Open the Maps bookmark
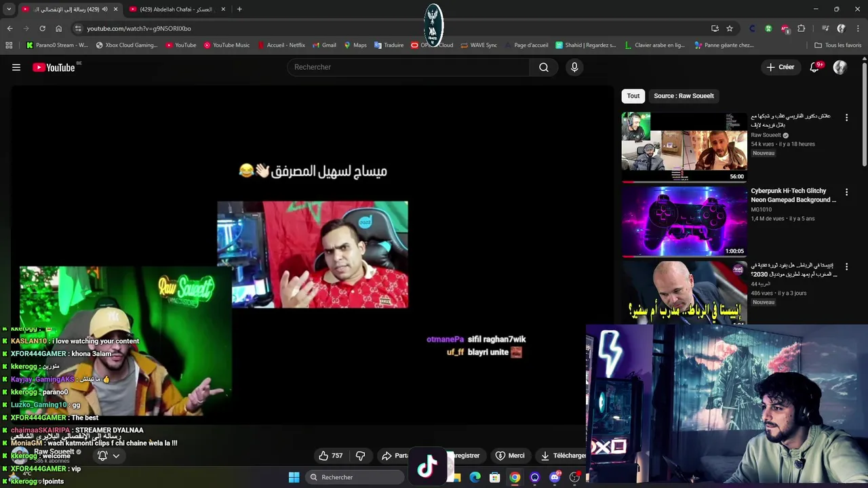 355,45
